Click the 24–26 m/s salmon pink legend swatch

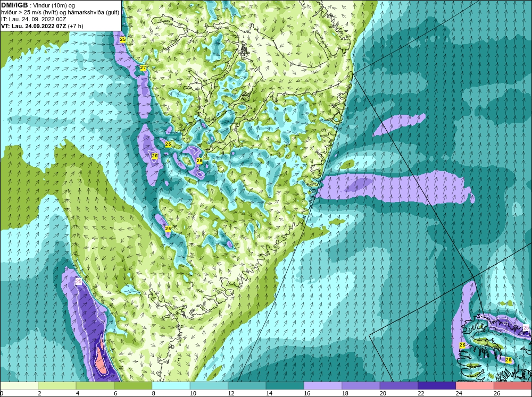point(475,386)
